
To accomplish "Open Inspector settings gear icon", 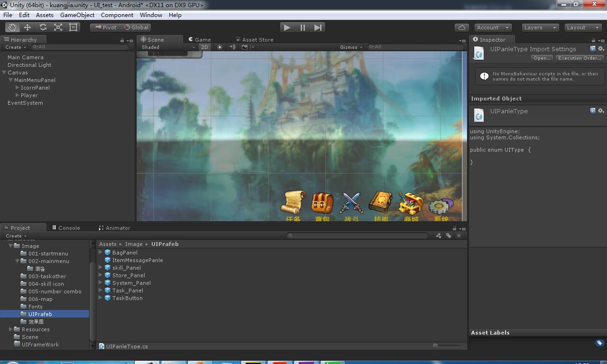I will pos(601,49).
